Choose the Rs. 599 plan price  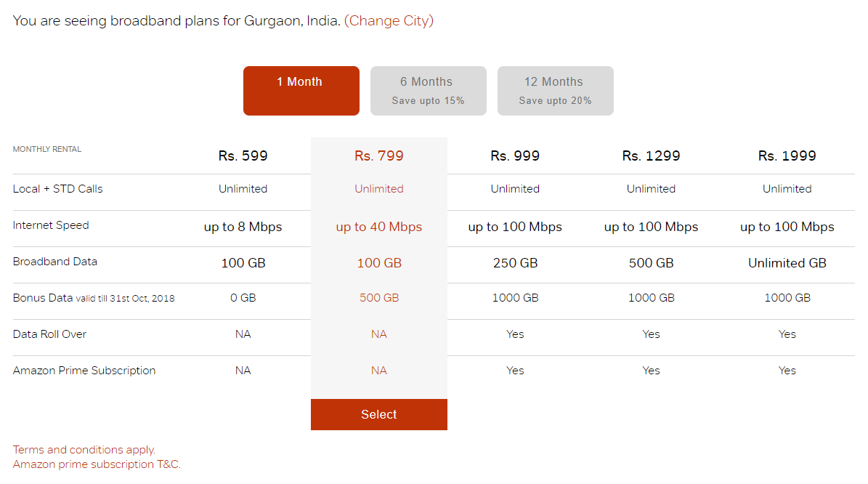pyautogui.click(x=243, y=156)
